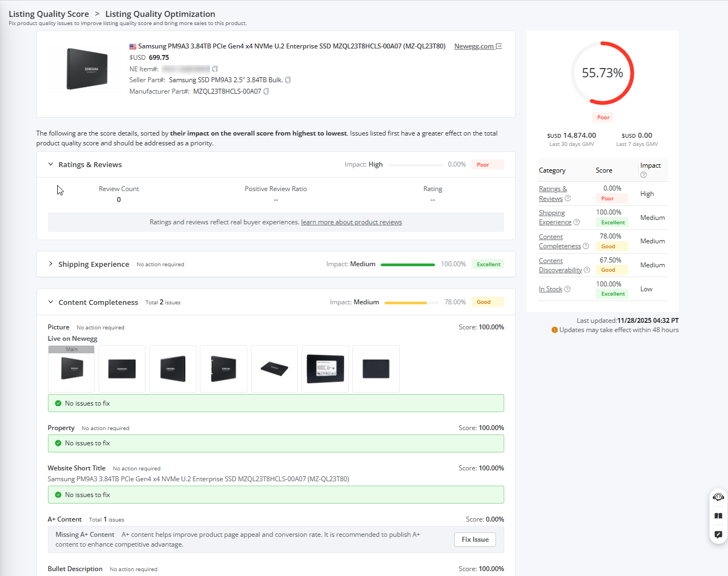Viewport: 728px width, 576px height.
Task: Select the Main product picture thumbnail
Action: click(71, 369)
